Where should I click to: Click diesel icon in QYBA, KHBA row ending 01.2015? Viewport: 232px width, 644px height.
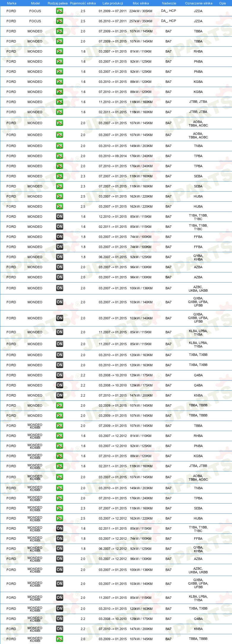point(59,257)
